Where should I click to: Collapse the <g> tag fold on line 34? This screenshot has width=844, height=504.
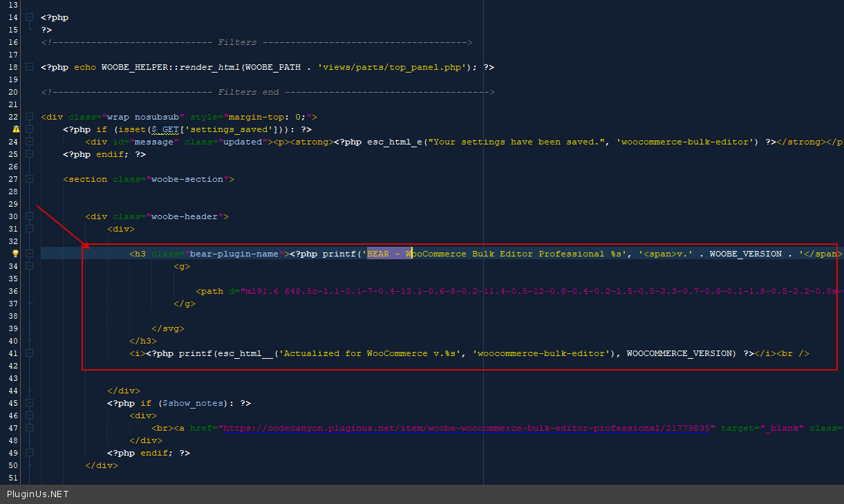(29, 266)
